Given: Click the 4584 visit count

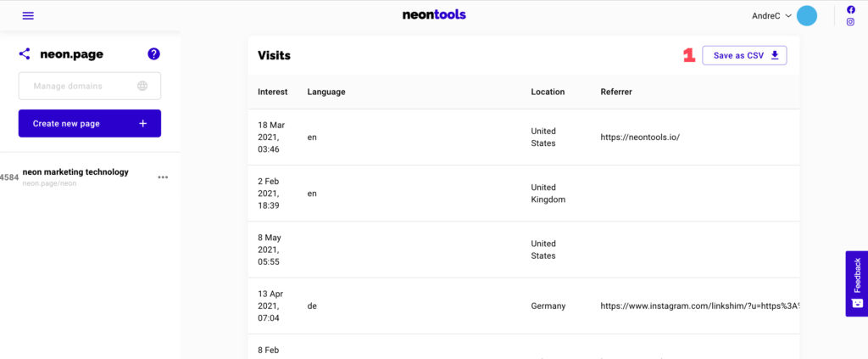Looking at the screenshot, I should click(x=9, y=177).
